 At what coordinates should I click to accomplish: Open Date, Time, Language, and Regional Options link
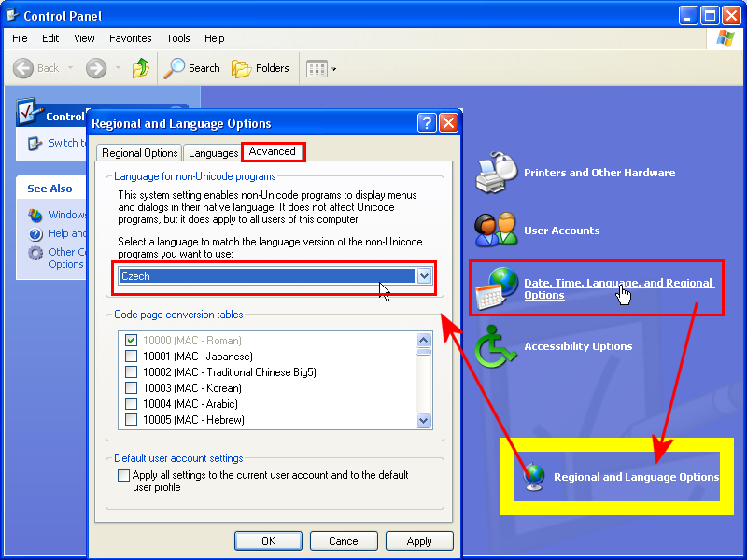618,288
